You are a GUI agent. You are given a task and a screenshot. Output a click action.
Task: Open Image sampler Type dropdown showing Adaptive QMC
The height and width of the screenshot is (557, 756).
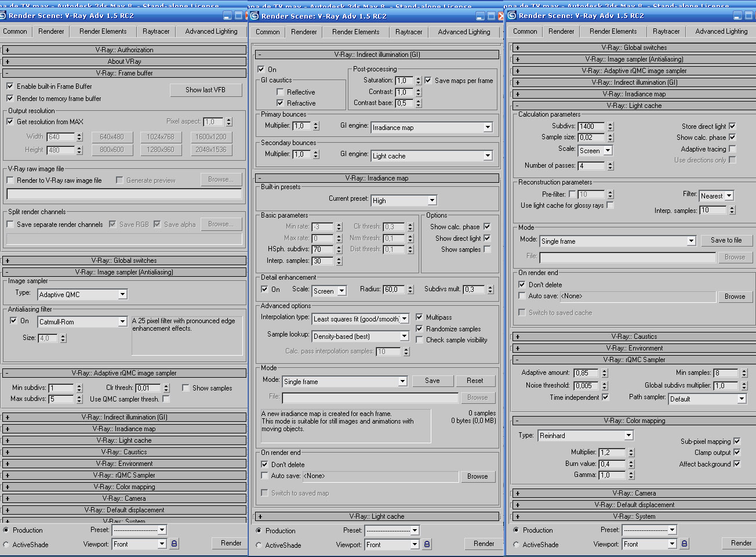[82, 294]
